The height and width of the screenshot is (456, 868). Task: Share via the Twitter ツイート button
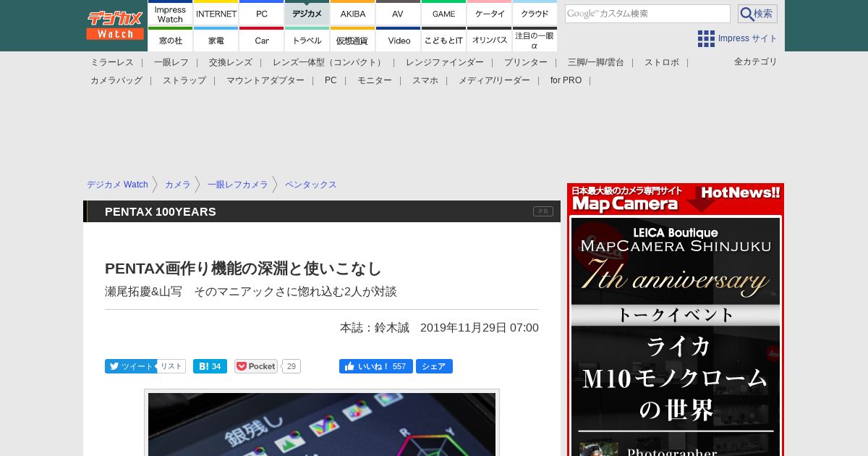(x=130, y=366)
